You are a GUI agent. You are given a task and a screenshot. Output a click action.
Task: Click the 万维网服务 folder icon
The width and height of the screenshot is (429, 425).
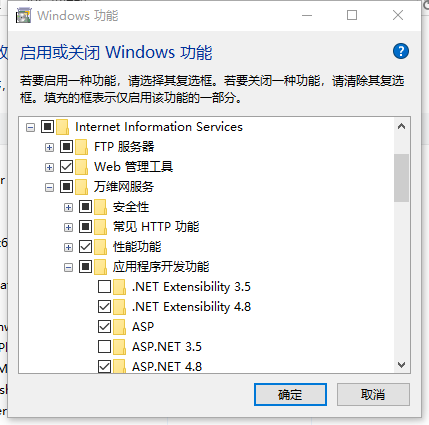click(82, 187)
